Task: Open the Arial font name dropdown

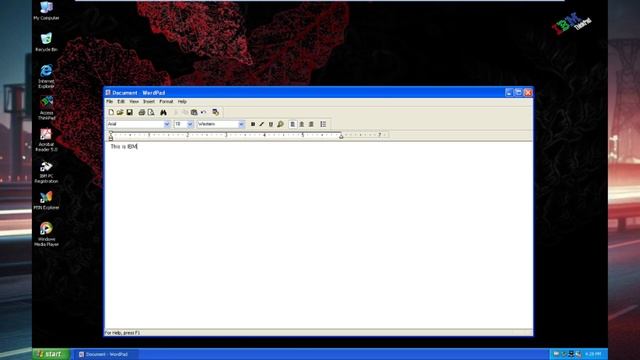Action: (167, 124)
